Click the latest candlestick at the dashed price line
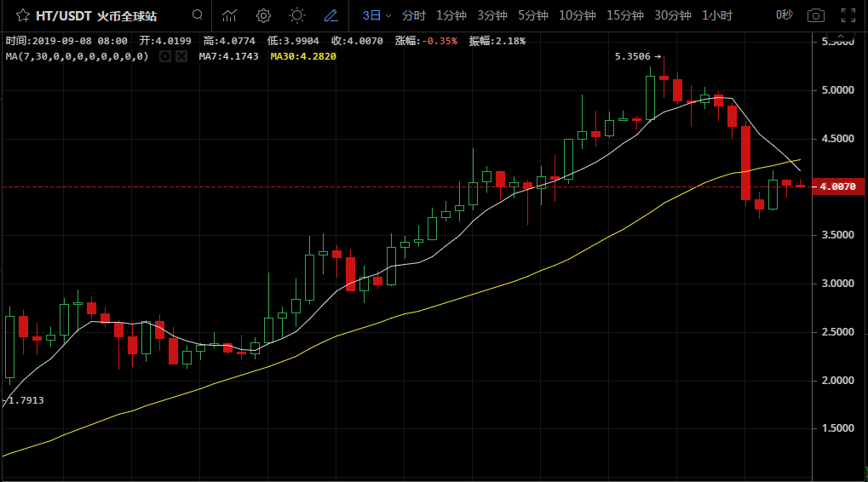 click(x=801, y=184)
